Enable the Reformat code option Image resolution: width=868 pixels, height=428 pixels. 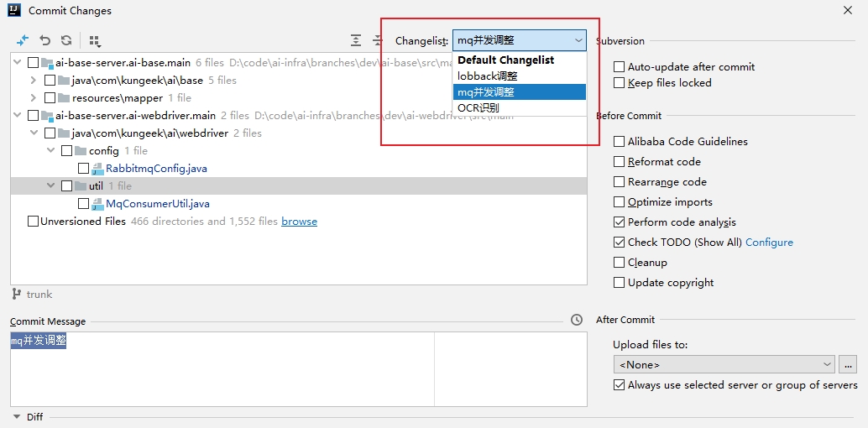point(620,162)
